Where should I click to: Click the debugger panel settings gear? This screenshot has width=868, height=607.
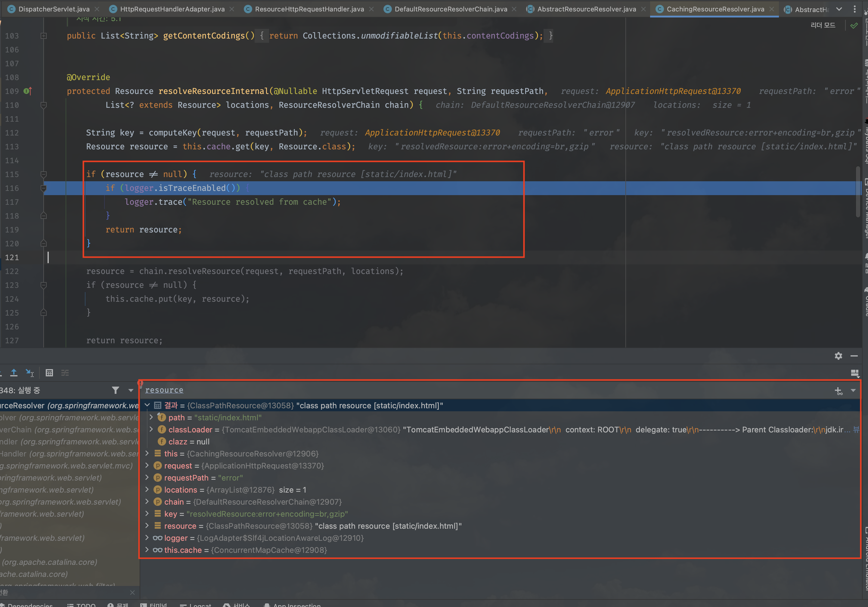(838, 356)
